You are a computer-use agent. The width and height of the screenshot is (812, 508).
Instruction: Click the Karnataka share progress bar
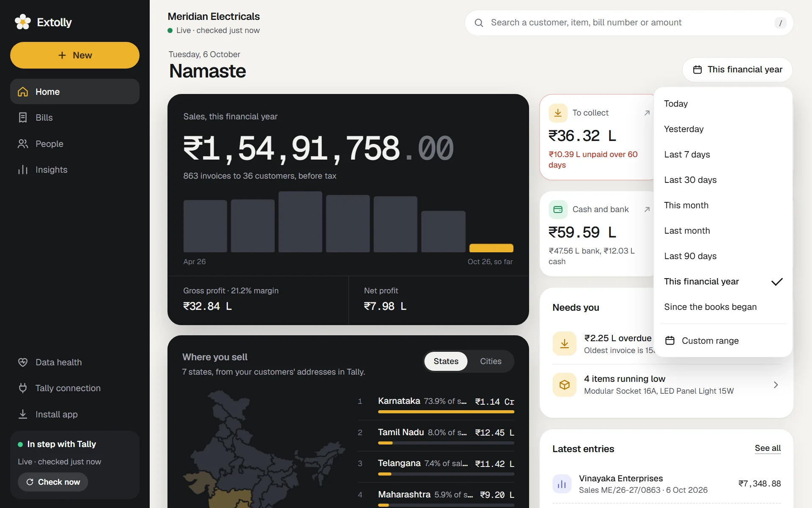[446, 412]
